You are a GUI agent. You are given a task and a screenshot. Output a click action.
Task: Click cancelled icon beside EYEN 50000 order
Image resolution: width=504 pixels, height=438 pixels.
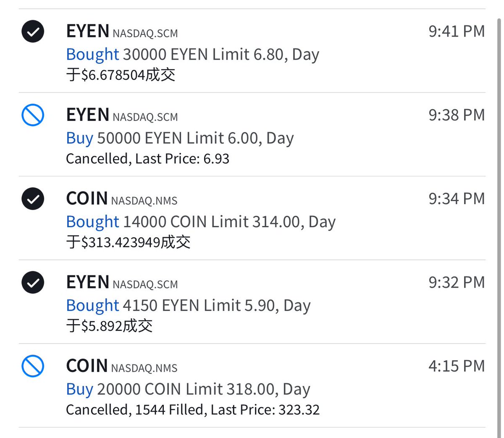(33, 115)
